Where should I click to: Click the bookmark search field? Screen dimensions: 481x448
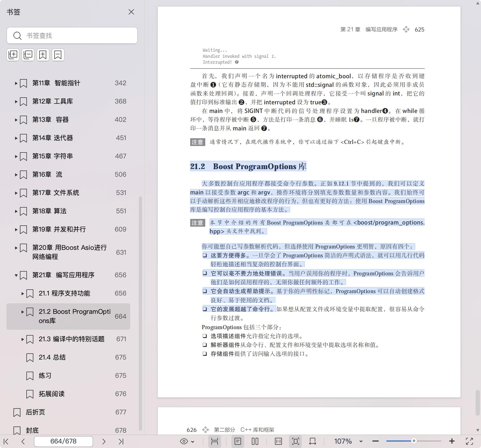(x=72, y=35)
